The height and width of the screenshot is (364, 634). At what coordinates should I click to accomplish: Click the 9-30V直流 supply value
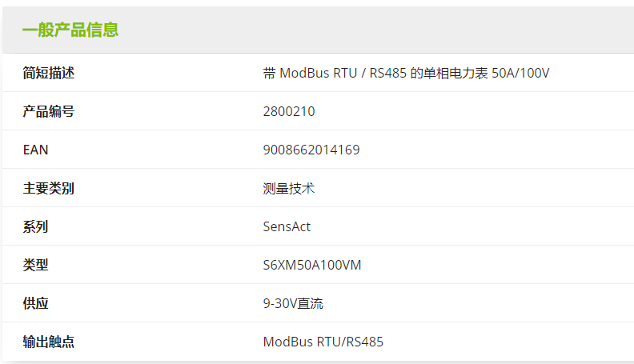click(293, 303)
